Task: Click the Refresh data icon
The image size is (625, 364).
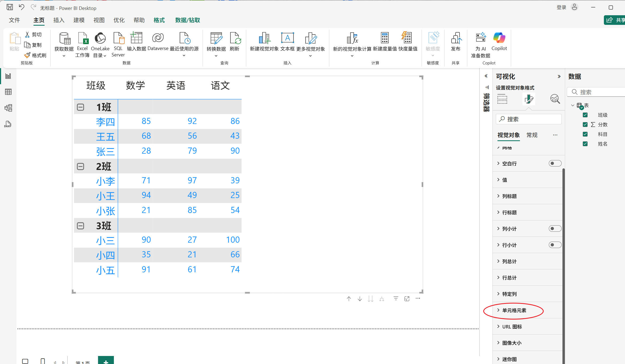Action: click(x=235, y=38)
